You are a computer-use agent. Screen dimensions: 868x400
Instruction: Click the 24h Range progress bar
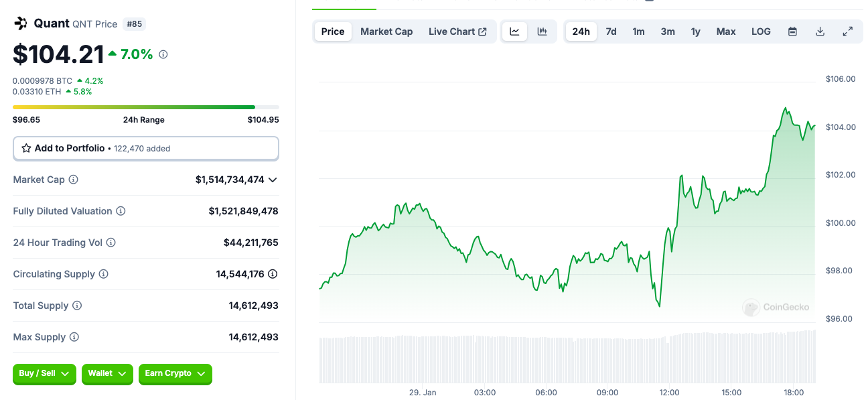(x=145, y=107)
